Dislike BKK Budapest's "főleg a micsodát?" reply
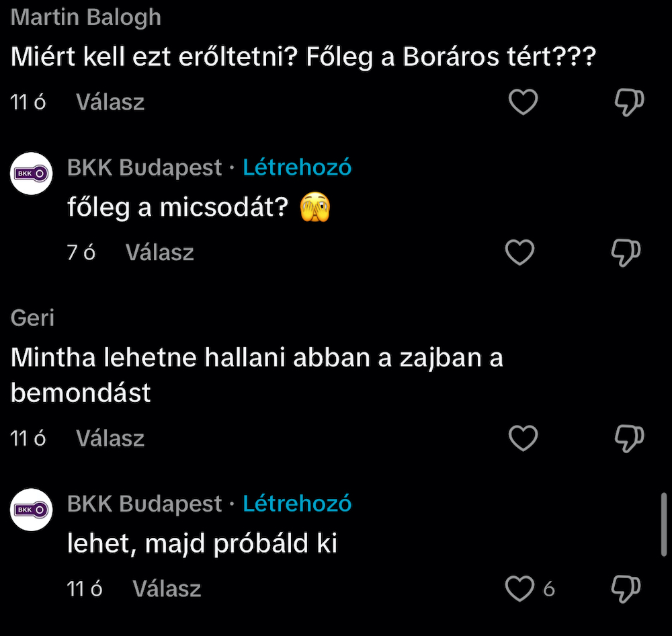The image size is (672, 636). point(626,253)
